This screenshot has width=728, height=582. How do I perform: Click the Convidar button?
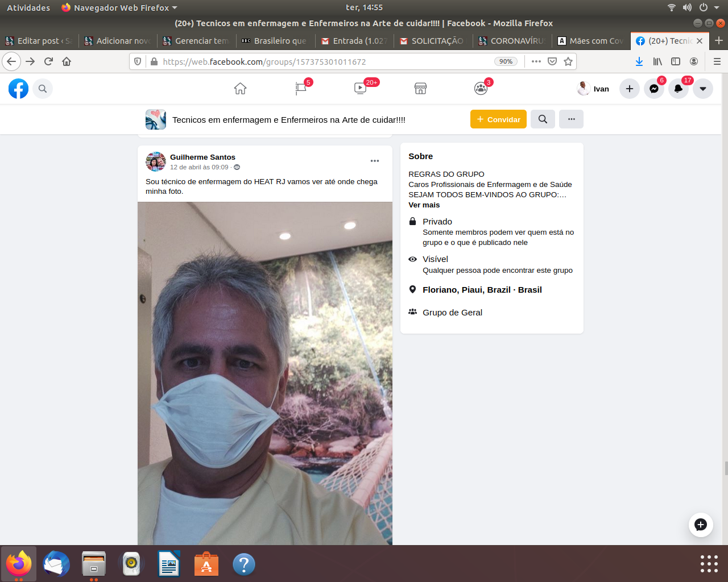[x=498, y=119]
